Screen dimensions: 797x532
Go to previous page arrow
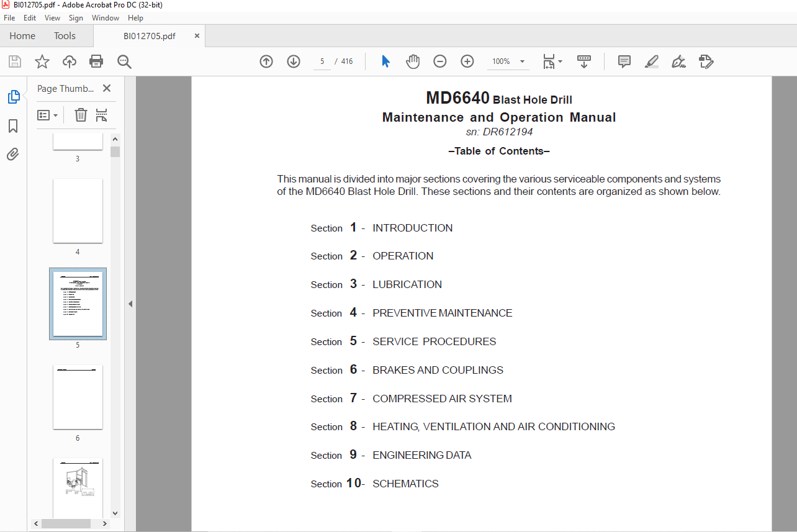tap(266, 61)
